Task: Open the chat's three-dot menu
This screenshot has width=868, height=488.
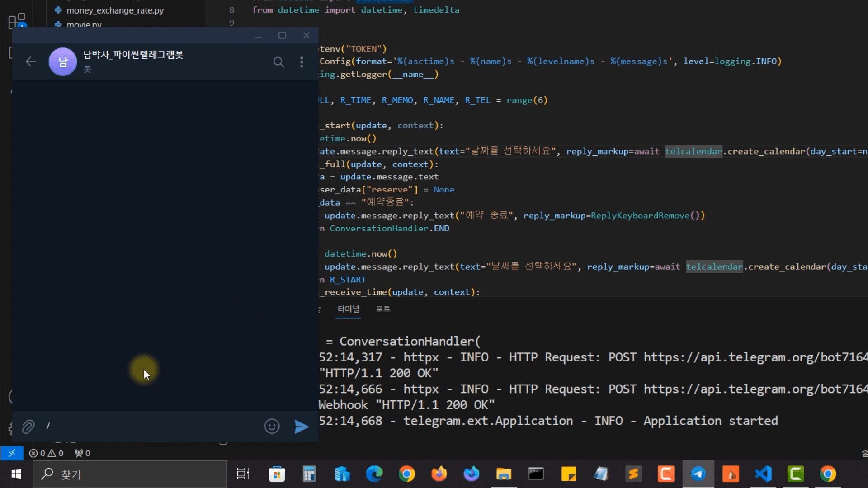Action: click(302, 62)
